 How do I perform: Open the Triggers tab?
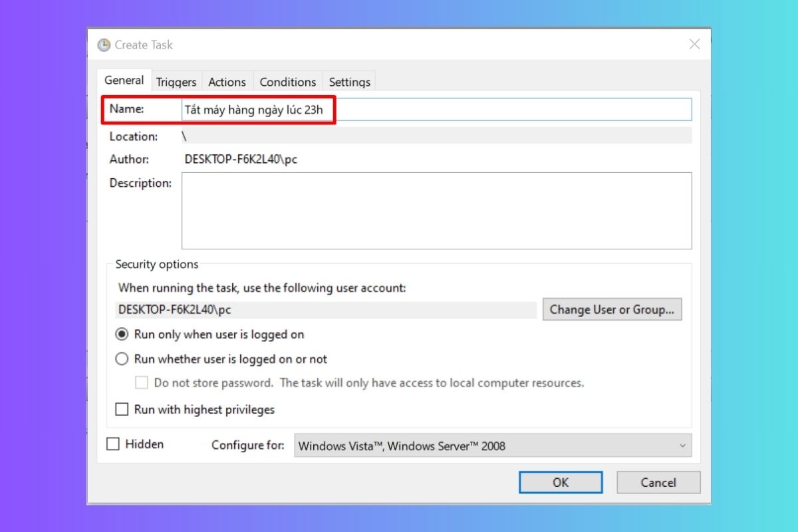176,82
